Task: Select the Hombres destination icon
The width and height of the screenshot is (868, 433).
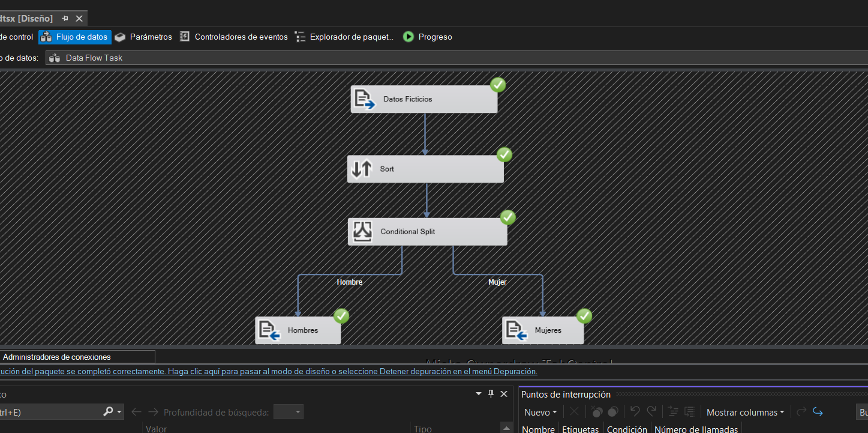Action: click(x=269, y=330)
